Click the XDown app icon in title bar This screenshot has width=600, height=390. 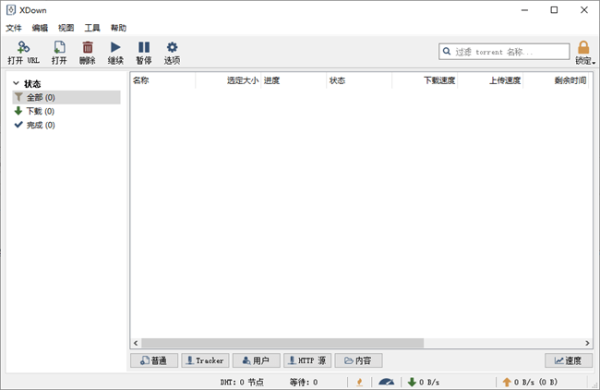point(11,10)
